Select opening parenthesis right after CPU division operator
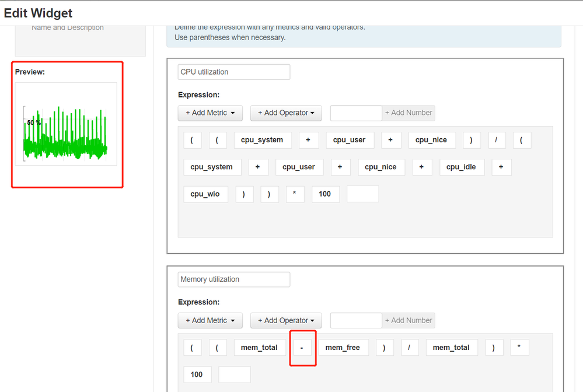This screenshot has height=392, width=583. 522,140
